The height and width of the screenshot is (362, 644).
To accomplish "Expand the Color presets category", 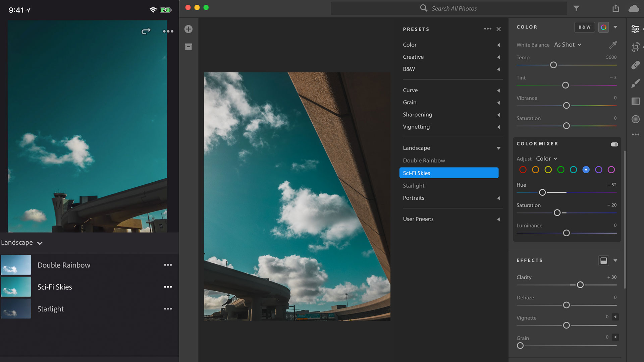I will point(498,44).
